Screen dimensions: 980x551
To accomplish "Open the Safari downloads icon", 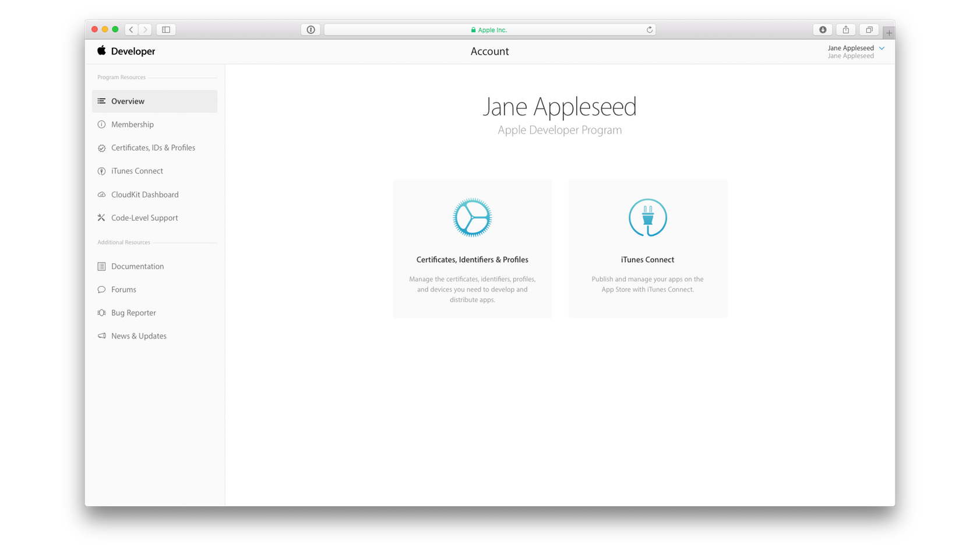I will [x=823, y=30].
